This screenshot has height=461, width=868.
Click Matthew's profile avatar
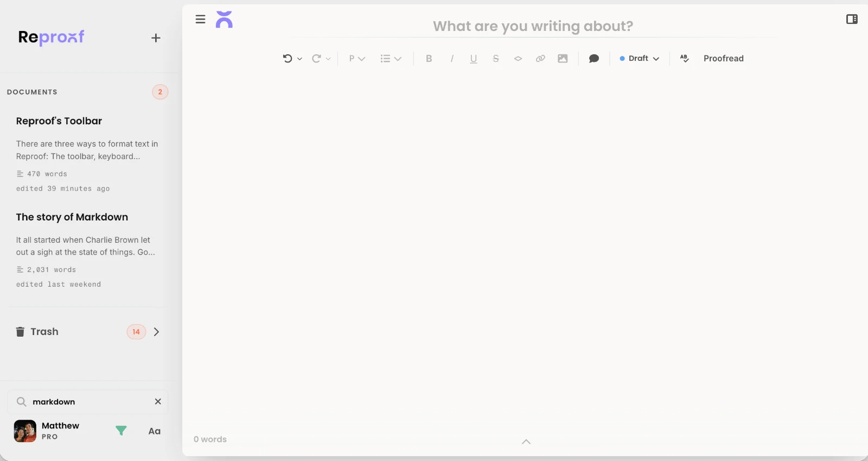[25, 431]
